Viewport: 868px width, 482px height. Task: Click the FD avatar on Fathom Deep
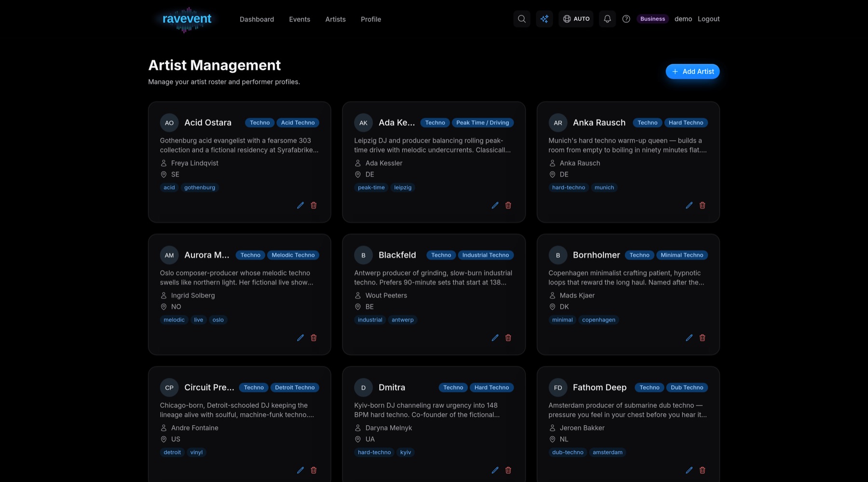click(x=558, y=388)
